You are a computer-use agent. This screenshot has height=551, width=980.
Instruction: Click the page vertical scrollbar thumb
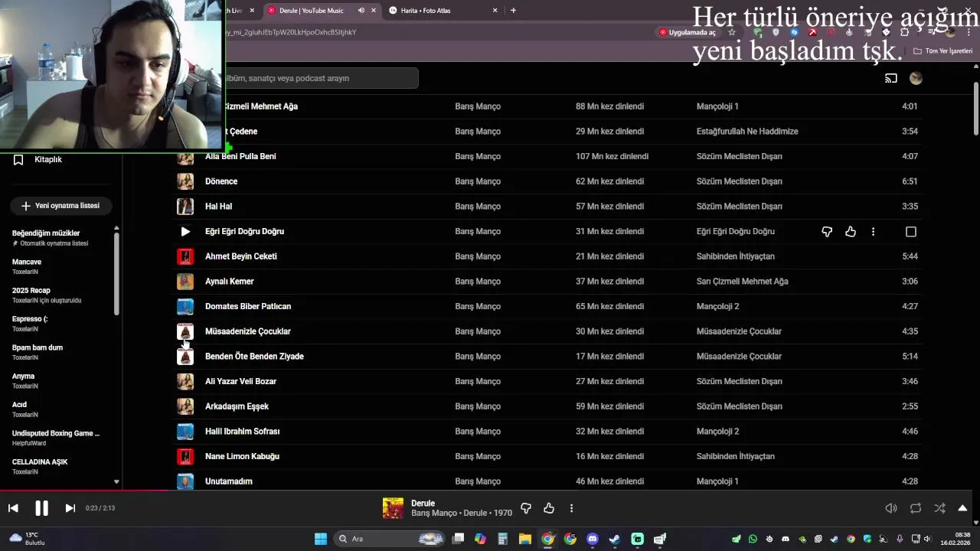[976, 107]
